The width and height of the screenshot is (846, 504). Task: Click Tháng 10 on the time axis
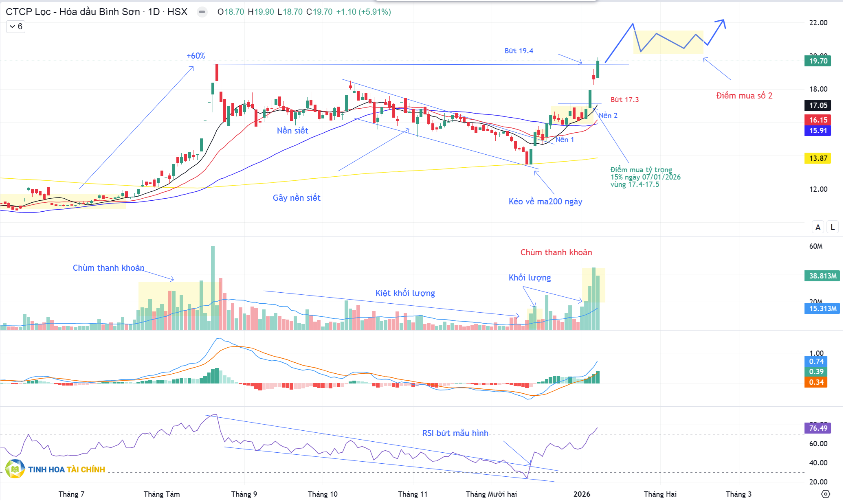(x=322, y=494)
